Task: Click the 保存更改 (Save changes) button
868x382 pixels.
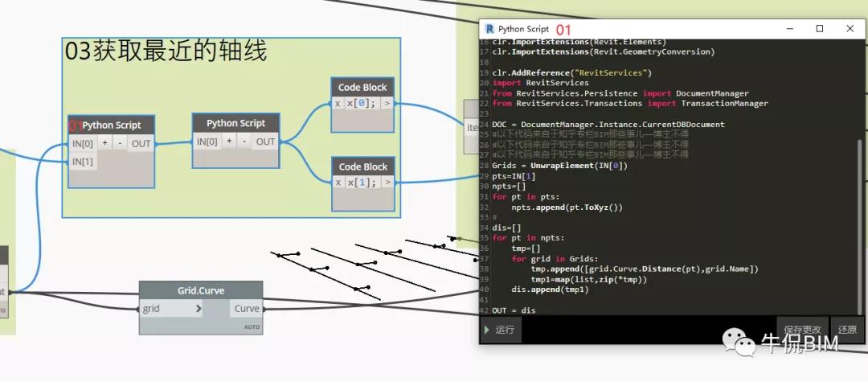Action: (x=802, y=330)
